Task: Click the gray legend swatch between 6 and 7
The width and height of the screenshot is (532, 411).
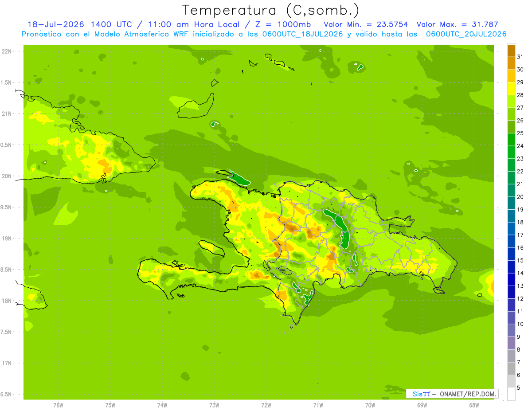Action: pyautogui.click(x=511, y=368)
